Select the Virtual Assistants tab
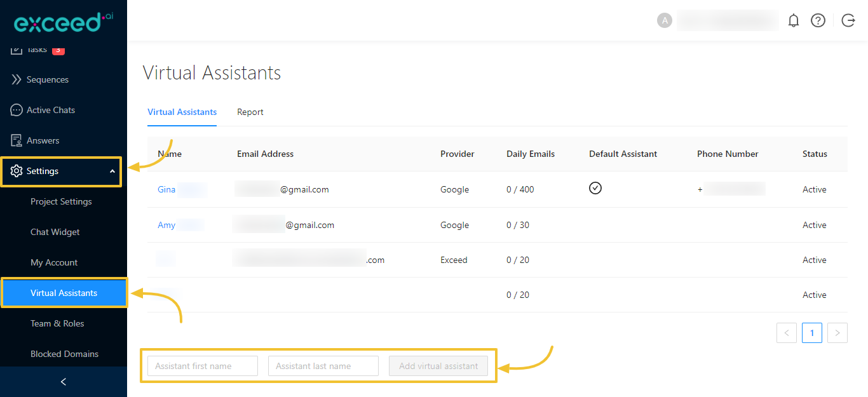 [x=182, y=112]
